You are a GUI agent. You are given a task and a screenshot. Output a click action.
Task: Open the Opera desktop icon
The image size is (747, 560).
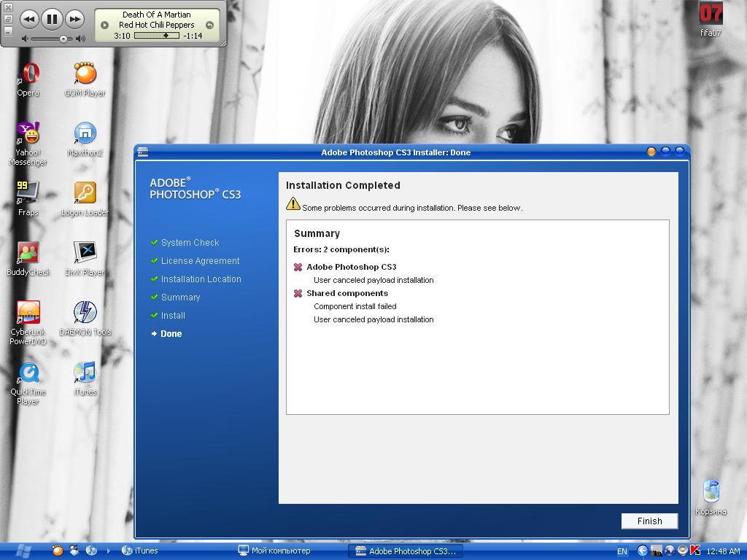point(28,74)
